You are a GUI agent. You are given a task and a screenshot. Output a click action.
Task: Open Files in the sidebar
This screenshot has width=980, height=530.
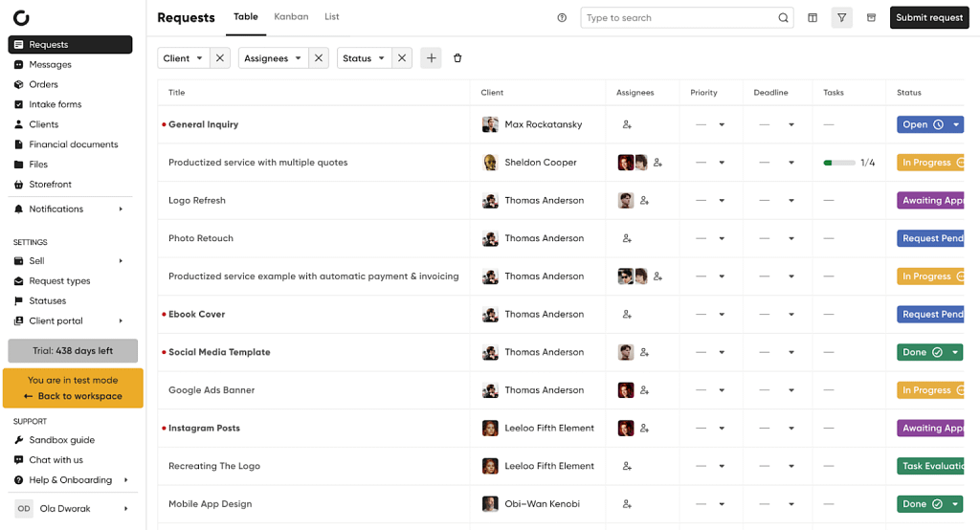pos(38,165)
